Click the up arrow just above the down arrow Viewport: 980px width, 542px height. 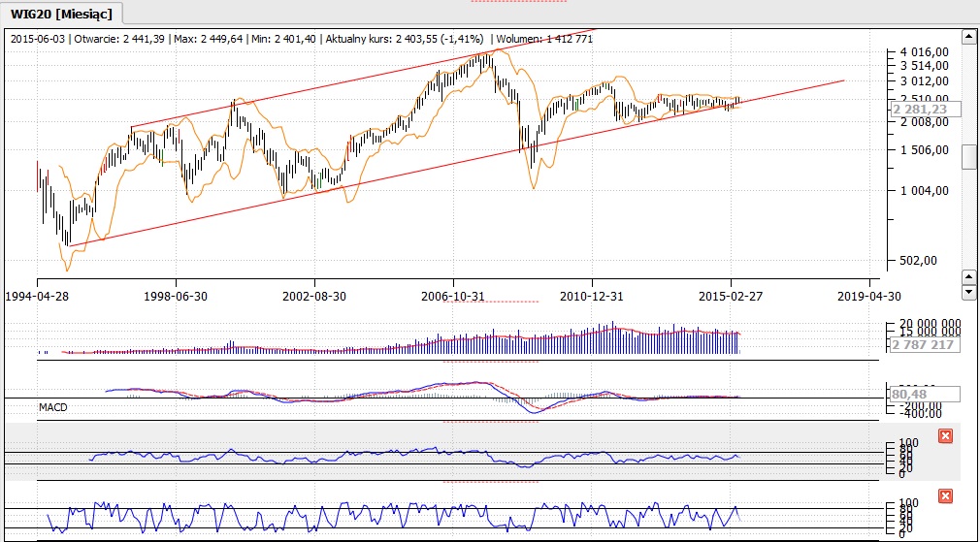coord(967,277)
